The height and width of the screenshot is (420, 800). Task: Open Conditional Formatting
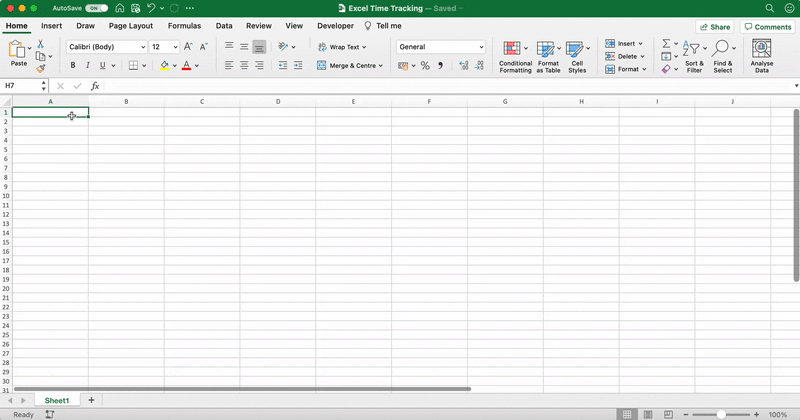515,56
